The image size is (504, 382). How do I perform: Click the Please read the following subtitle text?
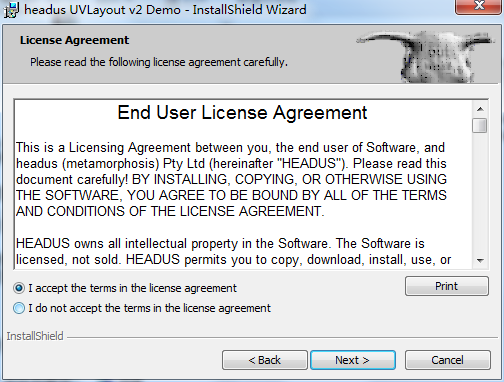159,62
